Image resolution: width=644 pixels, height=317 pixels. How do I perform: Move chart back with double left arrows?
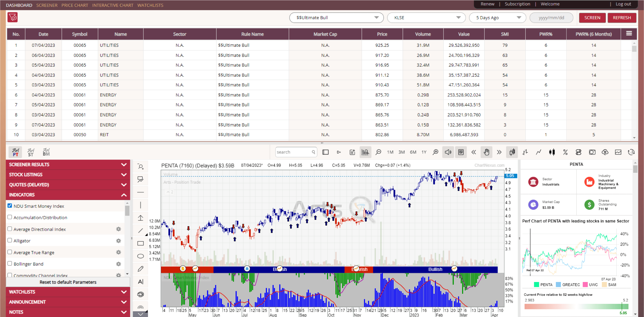[473, 152]
